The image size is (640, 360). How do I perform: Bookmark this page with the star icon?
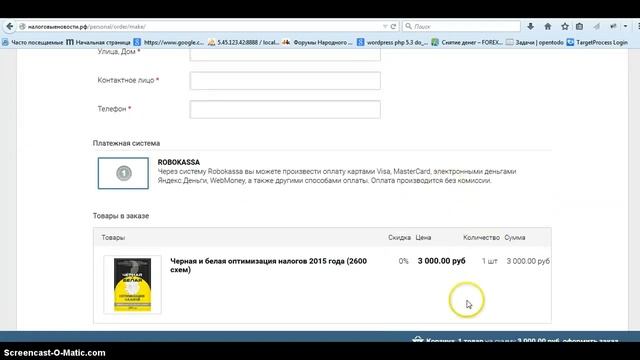coord(564,27)
